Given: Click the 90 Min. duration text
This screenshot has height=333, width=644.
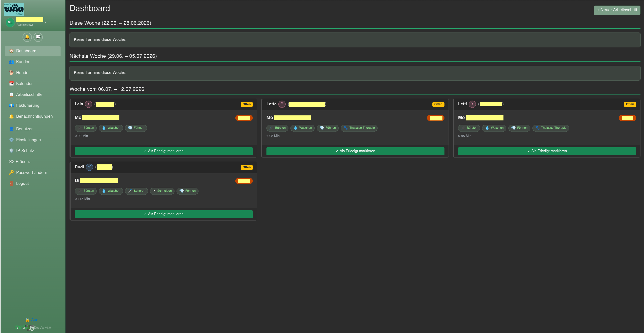Looking at the screenshot, I should (x=82, y=136).
